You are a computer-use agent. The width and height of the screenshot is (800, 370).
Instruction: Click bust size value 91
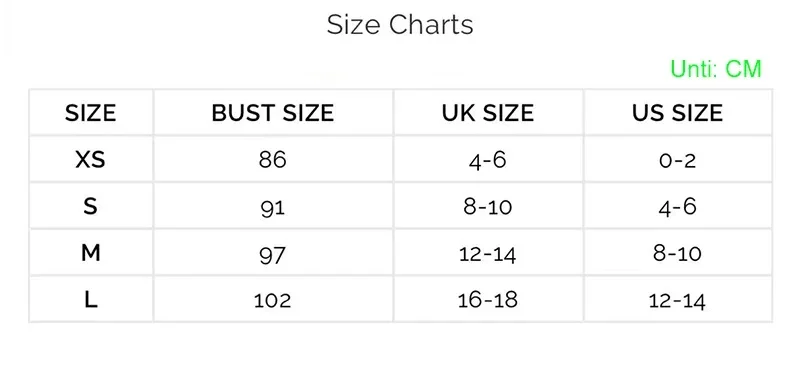pos(272,208)
